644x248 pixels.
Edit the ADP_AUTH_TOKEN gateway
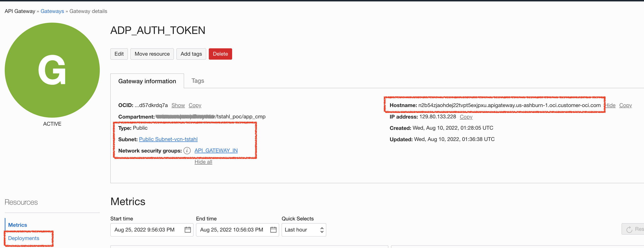tap(119, 54)
